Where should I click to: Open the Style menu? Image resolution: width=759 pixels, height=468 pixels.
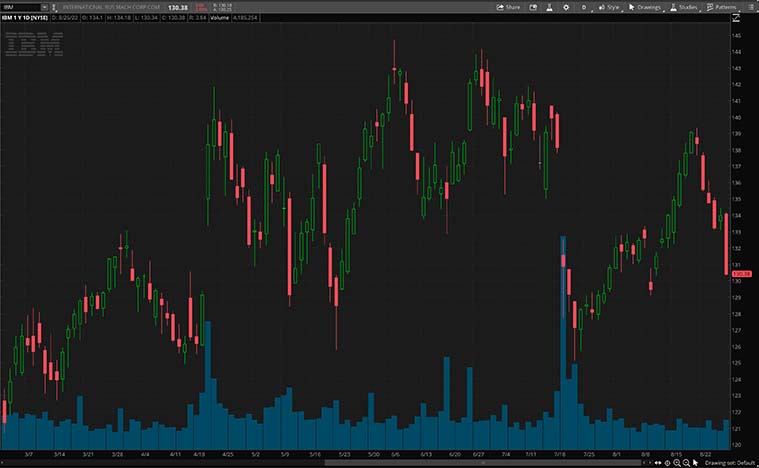click(608, 6)
